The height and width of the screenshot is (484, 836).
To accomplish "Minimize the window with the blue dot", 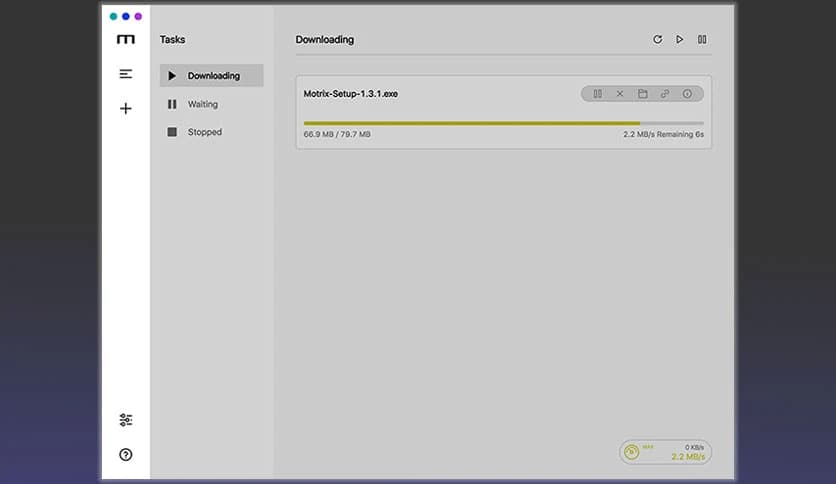I will tap(126, 17).
